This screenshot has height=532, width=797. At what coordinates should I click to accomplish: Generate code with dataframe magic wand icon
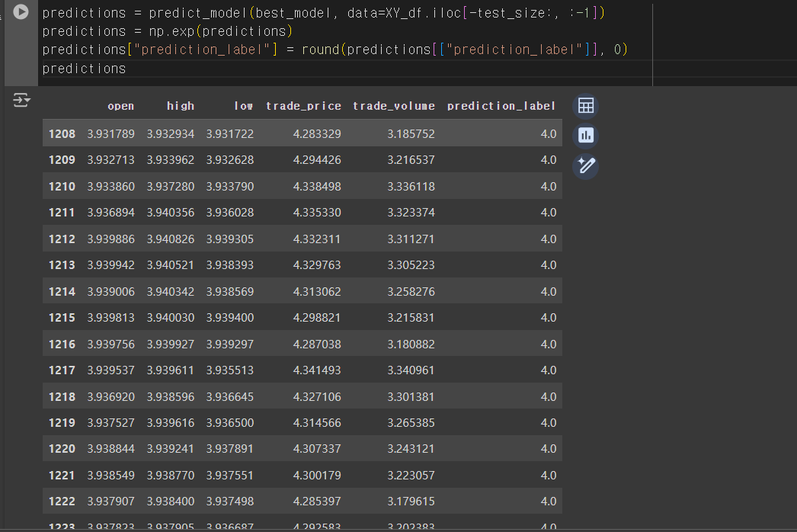click(585, 166)
